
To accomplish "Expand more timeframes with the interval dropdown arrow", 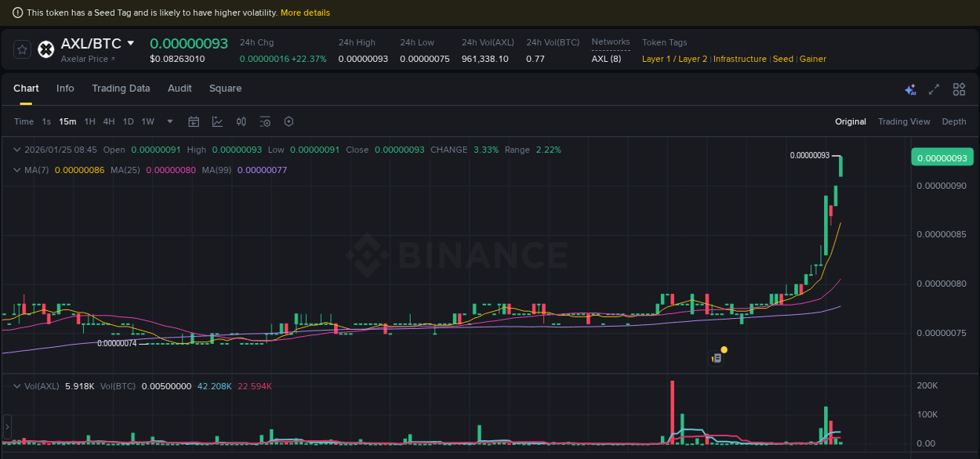I will tap(169, 121).
